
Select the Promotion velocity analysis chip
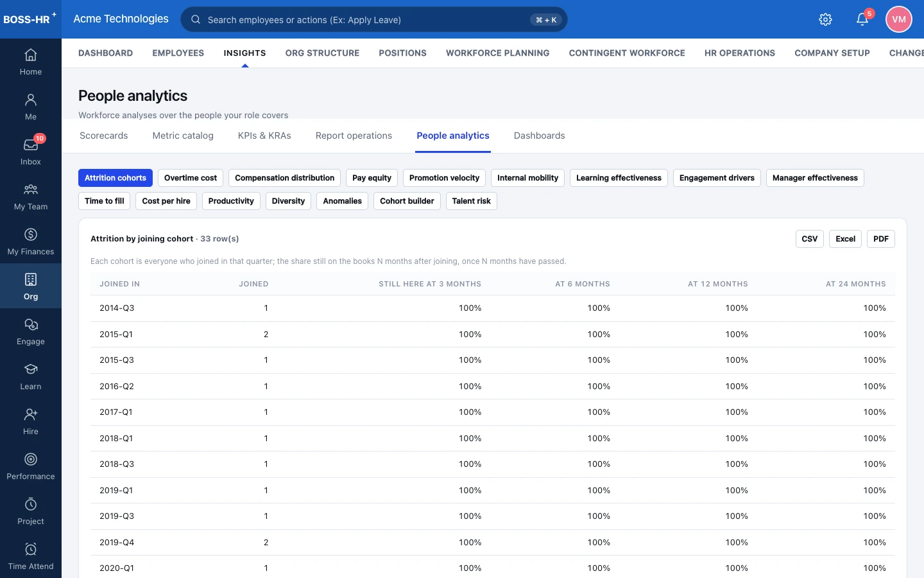click(x=444, y=178)
